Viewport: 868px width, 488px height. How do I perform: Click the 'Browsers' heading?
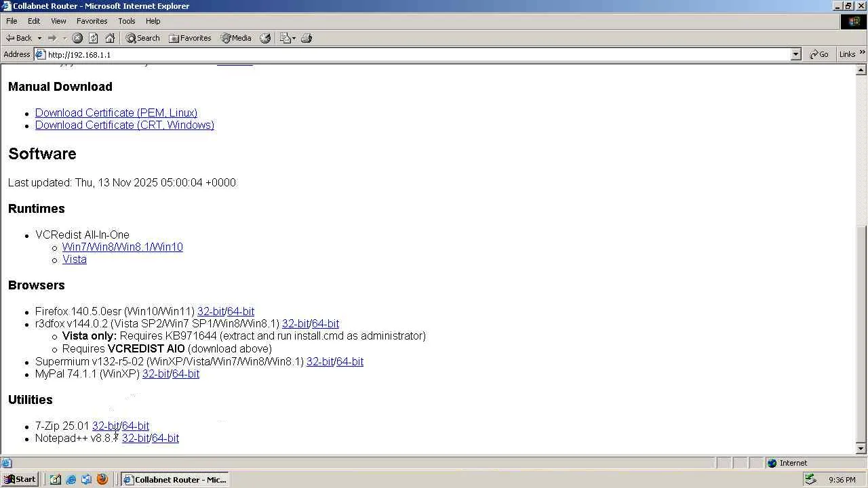tap(37, 285)
